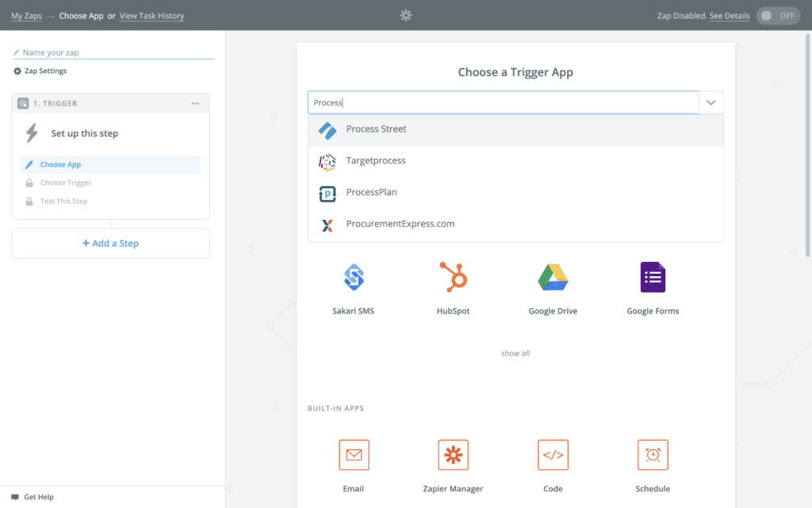Click show all apps link
Viewport: 812px width, 508px height.
515,353
